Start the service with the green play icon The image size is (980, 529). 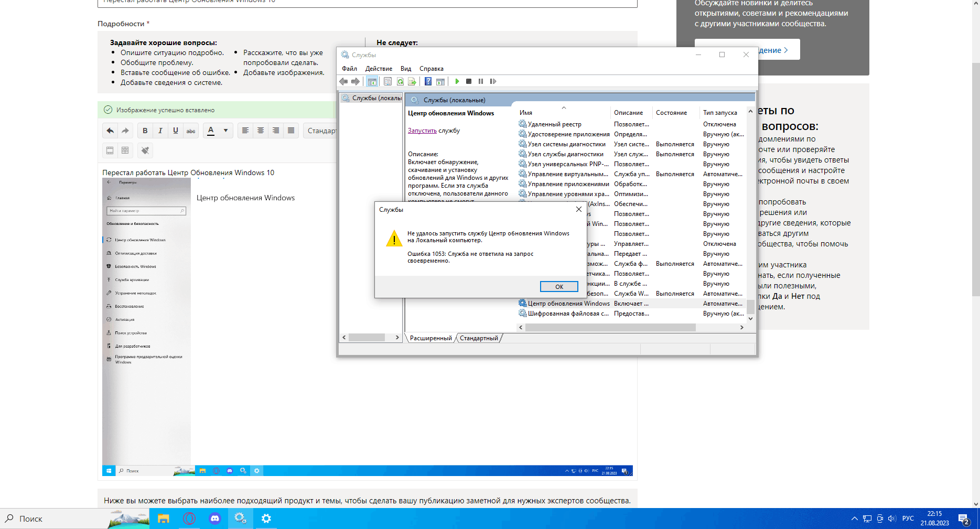point(457,81)
